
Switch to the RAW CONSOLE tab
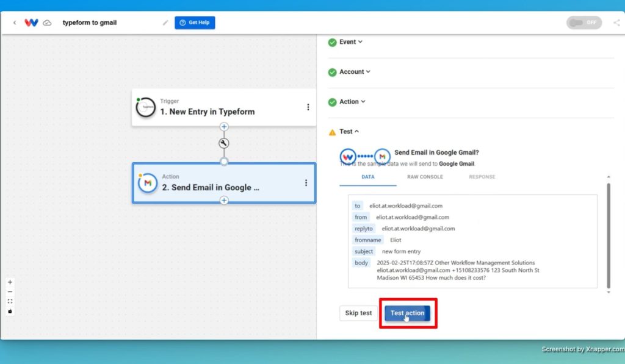[x=425, y=177]
